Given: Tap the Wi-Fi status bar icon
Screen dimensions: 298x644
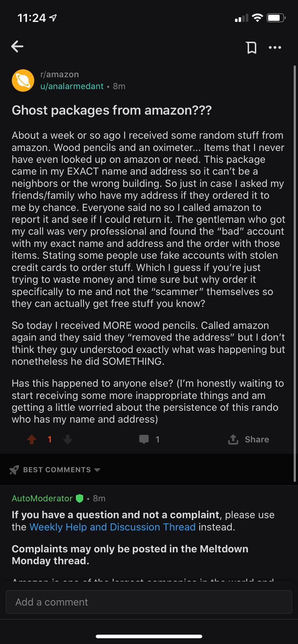Looking at the screenshot, I should (x=257, y=18).
